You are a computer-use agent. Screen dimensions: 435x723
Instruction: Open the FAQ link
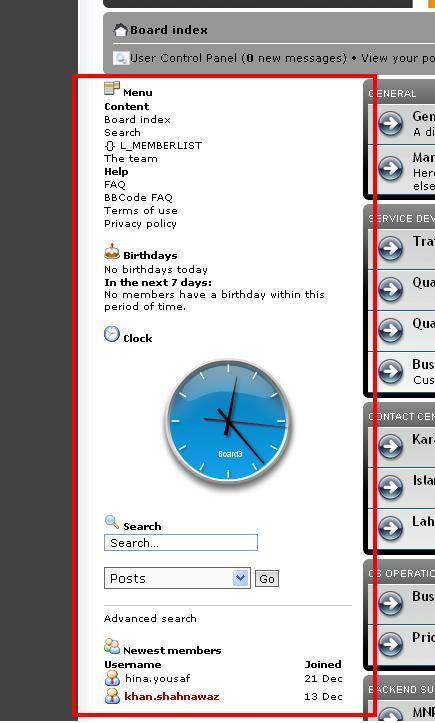pos(114,184)
